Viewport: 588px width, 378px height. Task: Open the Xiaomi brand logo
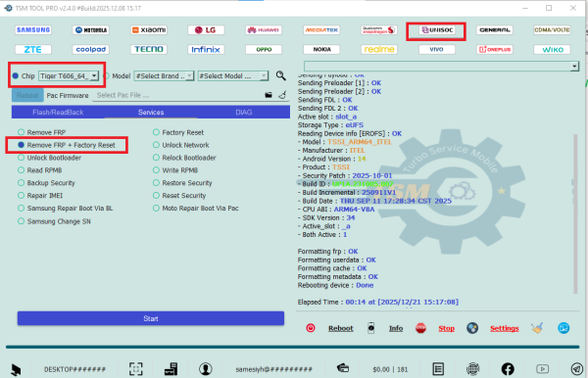pyautogui.click(x=149, y=30)
